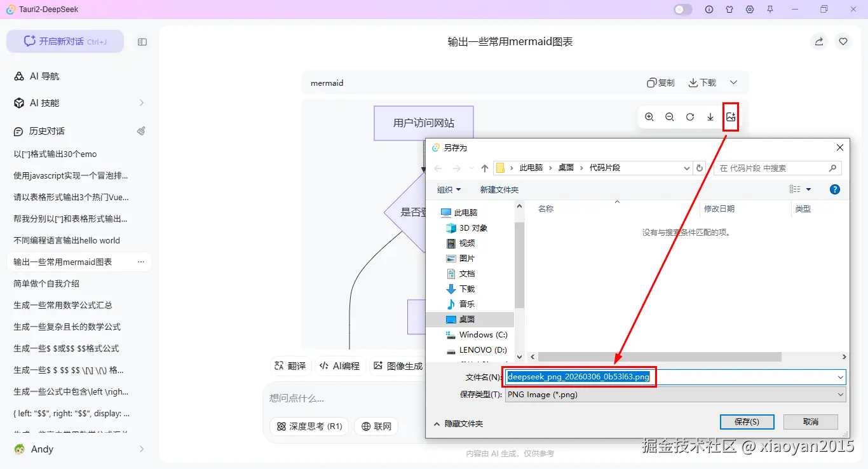The height and width of the screenshot is (469, 868).
Task: Click the download arrow icon in diagram toolbar
Action: [x=710, y=117]
